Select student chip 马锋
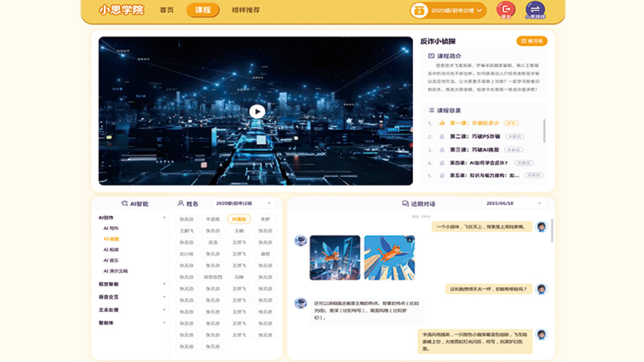 coord(239,277)
